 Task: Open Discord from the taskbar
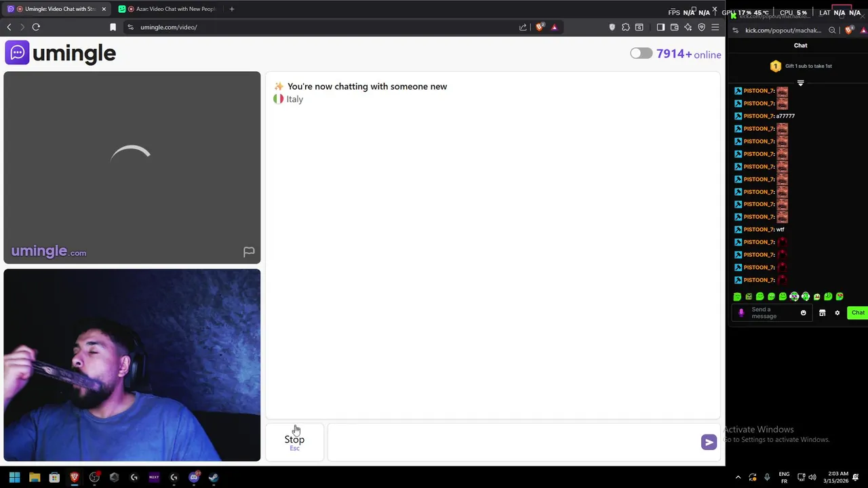[194, 477]
